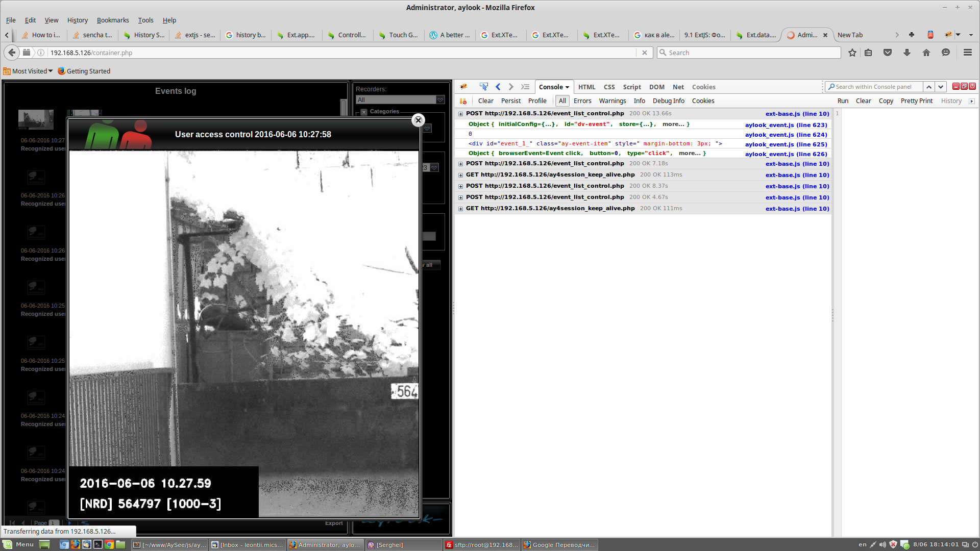This screenshot has width=980, height=551.
Task: Open the Pocket icon
Action: point(888,53)
